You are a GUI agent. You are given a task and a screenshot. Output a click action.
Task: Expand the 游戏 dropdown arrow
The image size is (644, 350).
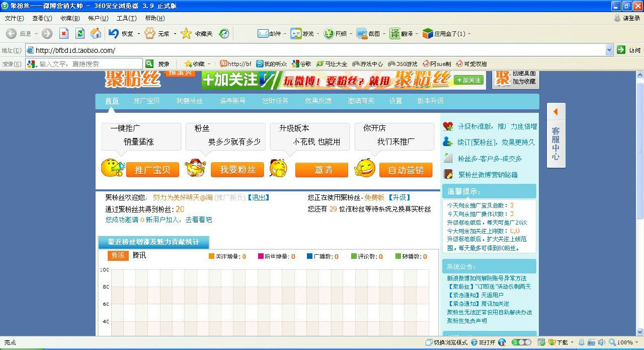(318, 34)
